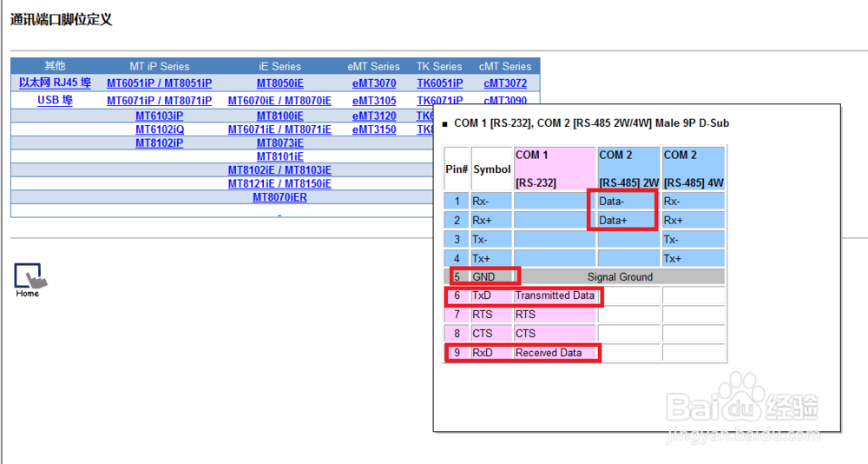Click the TxD symbol cell
Screen dimensions: 868x464
[x=491, y=295]
